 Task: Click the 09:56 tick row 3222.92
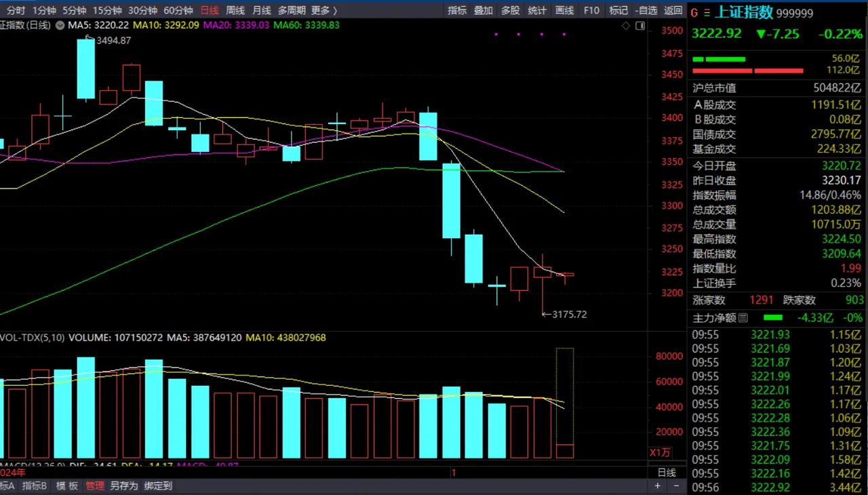(x=776, y=487)
